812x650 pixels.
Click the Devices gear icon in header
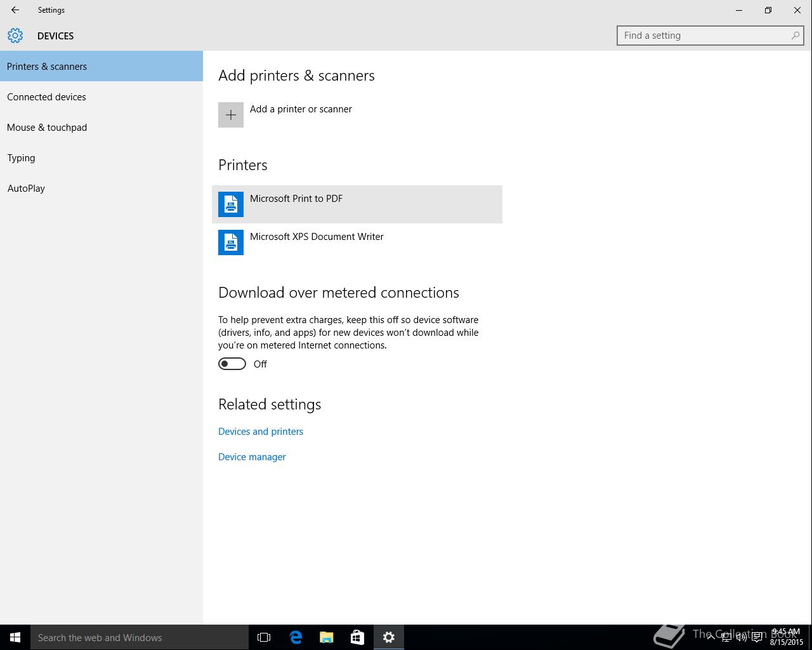point(15,36)
